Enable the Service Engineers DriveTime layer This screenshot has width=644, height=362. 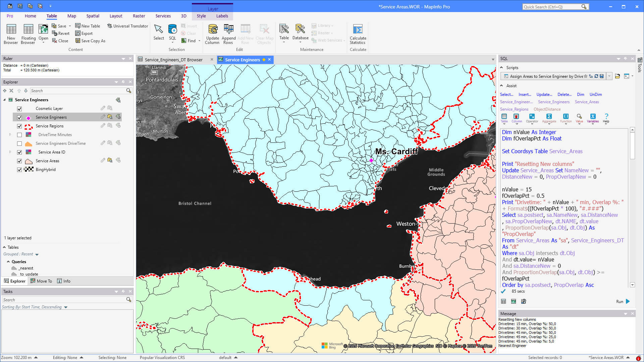click(19, 143)
